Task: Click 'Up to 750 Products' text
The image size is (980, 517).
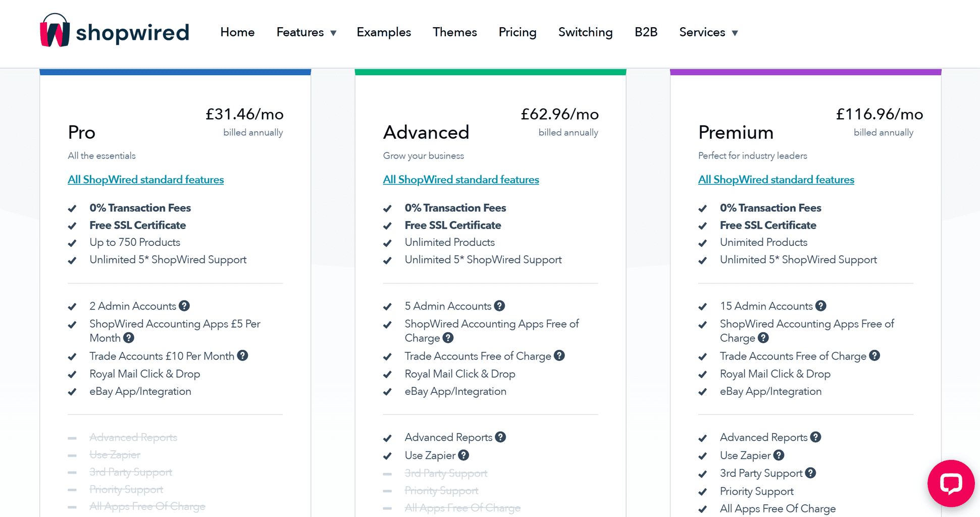Action: [x=135, y=242]
